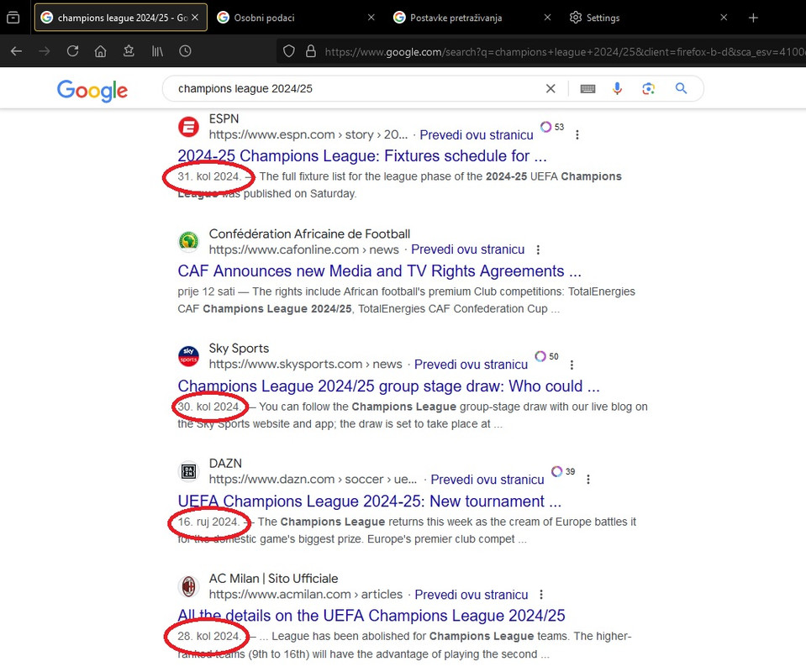The width and height of the screenshot is (806, 672).
Task: Close the champions league search tab
Action: click(x=195, y=18)
